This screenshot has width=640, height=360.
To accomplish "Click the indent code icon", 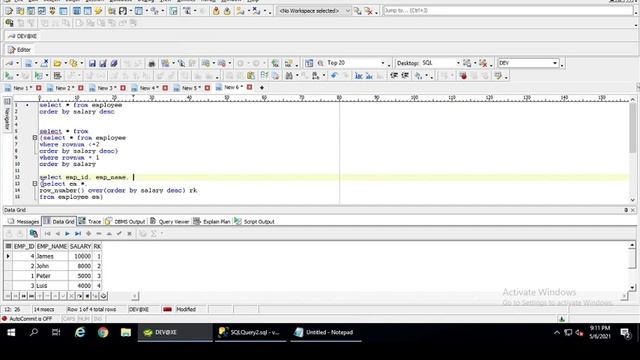I will [x=394, y=76].
